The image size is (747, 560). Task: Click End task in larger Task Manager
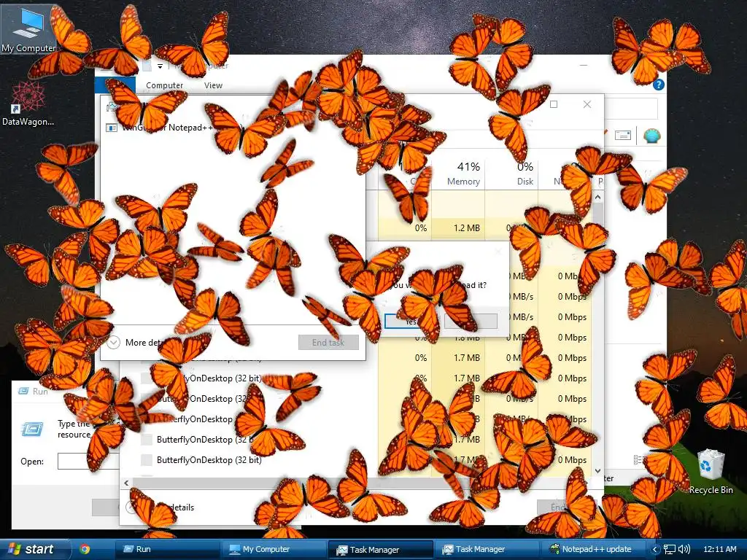[565, 507]
